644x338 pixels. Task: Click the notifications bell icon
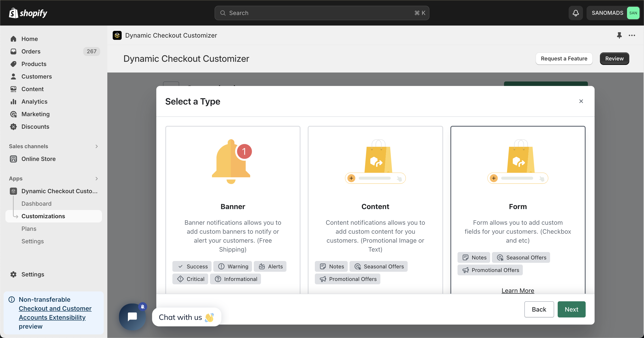point(576,13)
